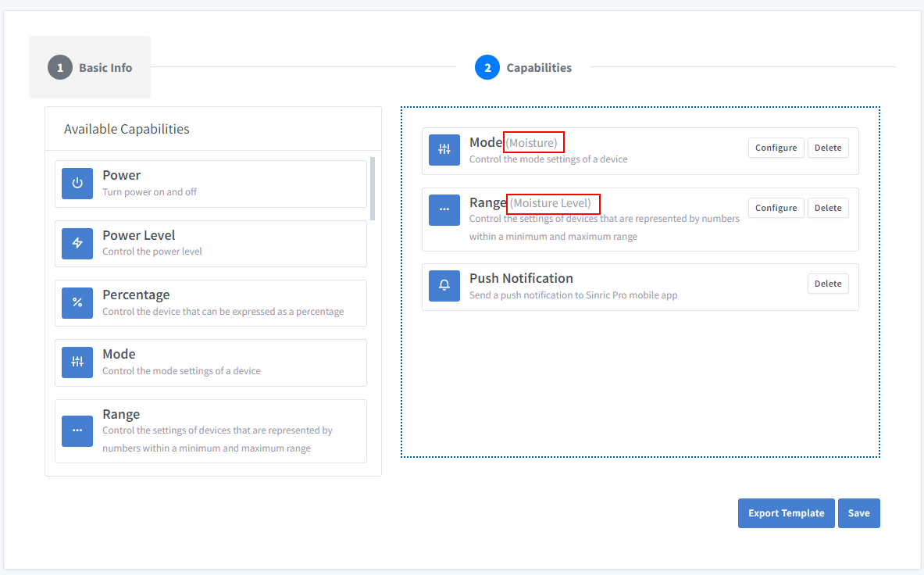The width and height of the screenshot is (924, 575).
Task: Click the Mode icon on the added Moisture capability
Action: [x=444, y=150]
